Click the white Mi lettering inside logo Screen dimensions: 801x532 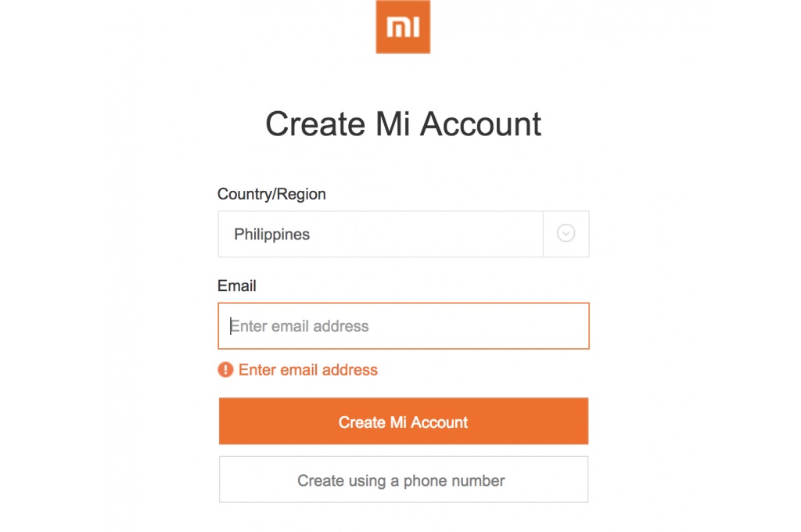pyautogui.click(x=403, y=27)
